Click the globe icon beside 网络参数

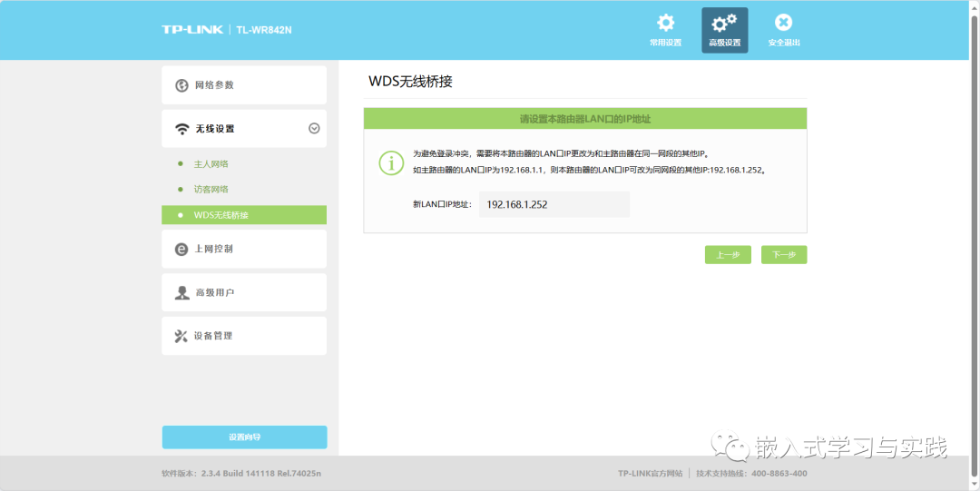[x=181, y=85]
